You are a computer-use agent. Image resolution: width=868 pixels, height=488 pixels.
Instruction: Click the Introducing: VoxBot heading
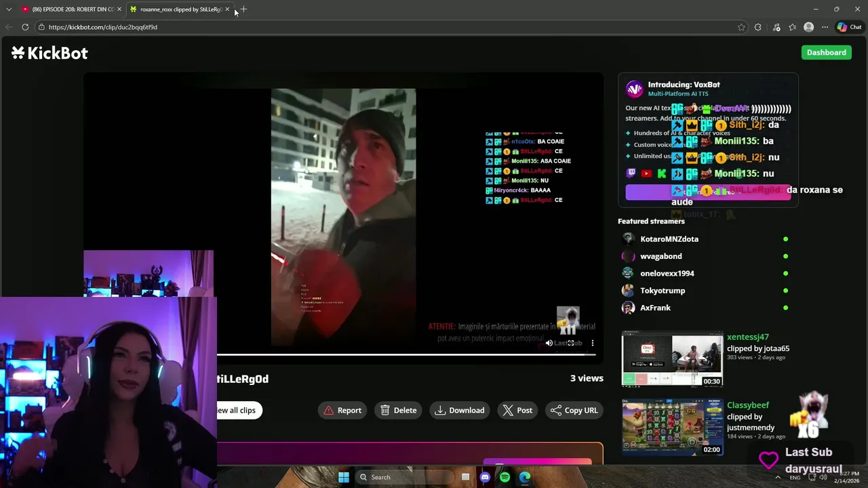pyautogui.click(x=684, y=85)
